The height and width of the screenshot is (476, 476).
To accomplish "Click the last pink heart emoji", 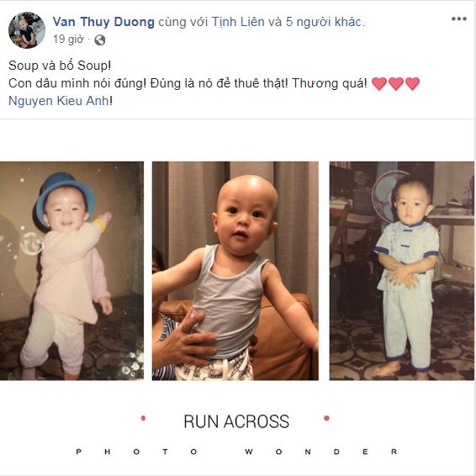I will (x=412, y=84).
